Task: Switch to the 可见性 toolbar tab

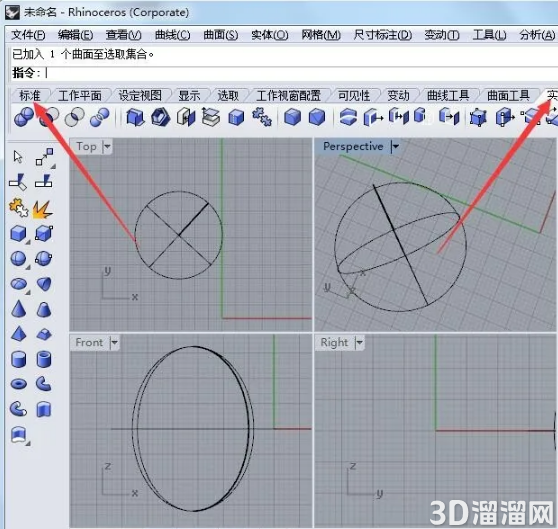Action: pos(354,96)
